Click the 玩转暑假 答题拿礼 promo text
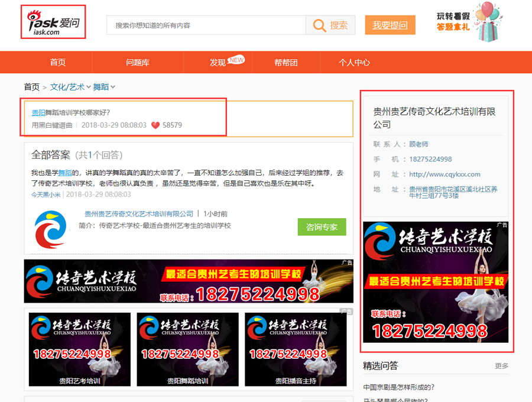The image size is (532, 402). click(453, 21)
